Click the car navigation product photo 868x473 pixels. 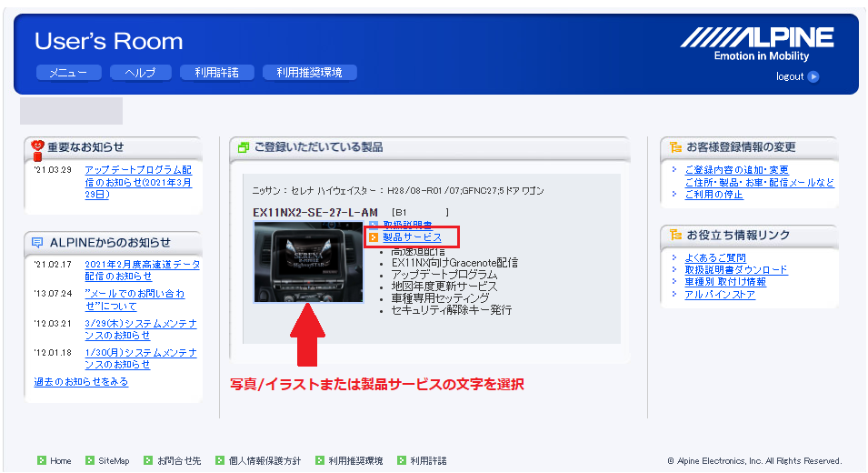[308, 261]
